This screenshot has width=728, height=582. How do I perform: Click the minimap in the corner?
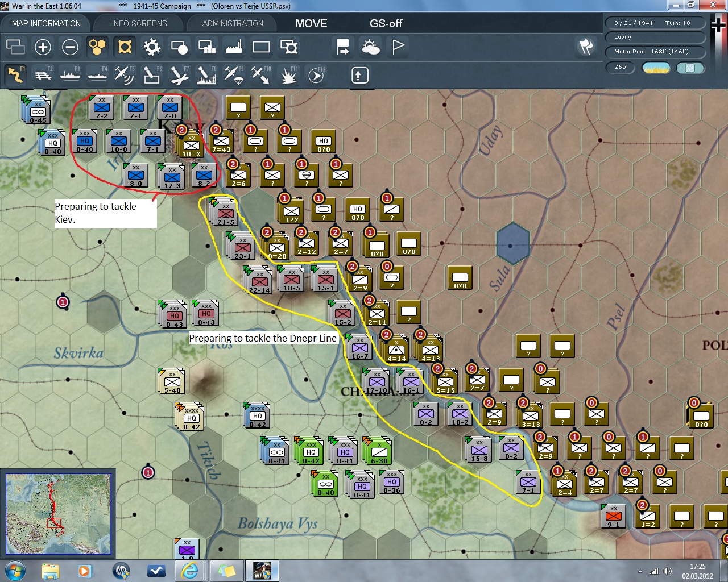(58, 513)
